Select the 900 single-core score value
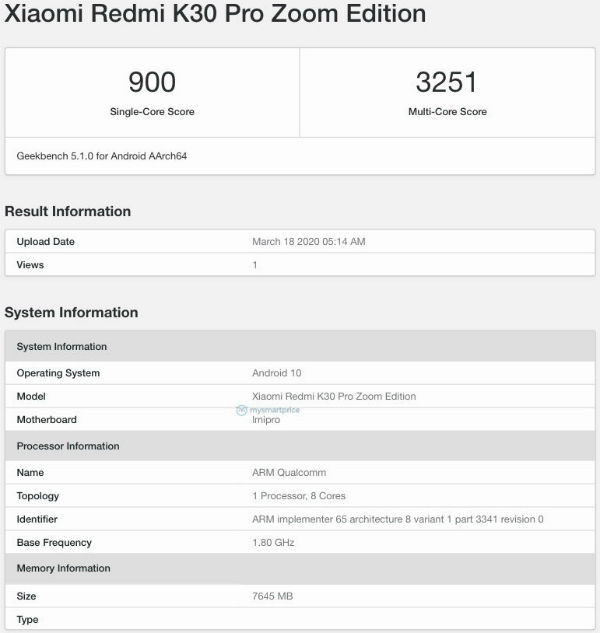The height and width of the screenshot is (633, 600). 152,82
